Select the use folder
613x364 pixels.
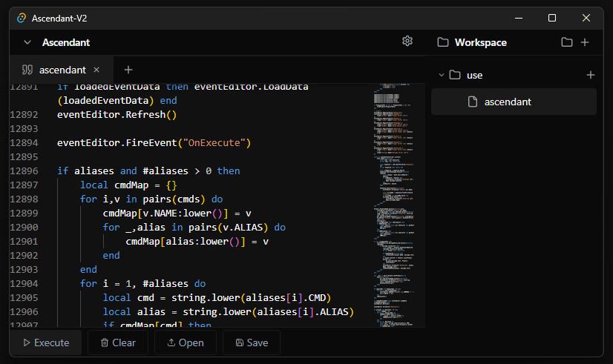pos(474,75)
